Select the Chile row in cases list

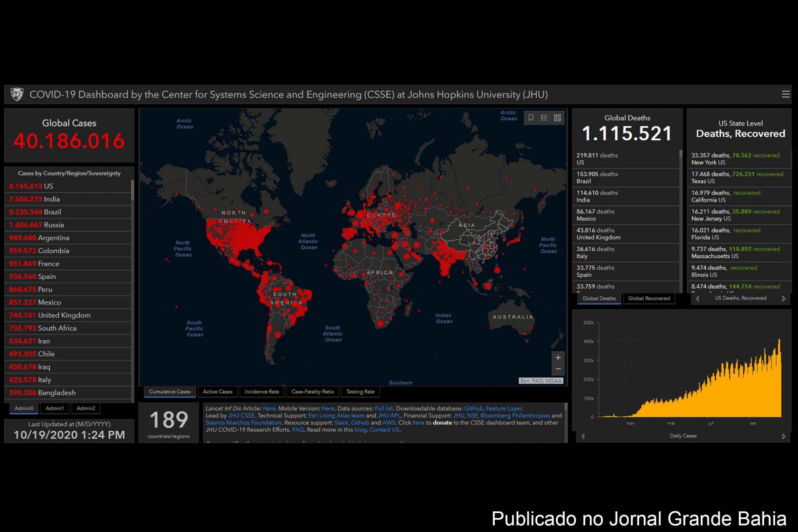click(x=68, y=353)
